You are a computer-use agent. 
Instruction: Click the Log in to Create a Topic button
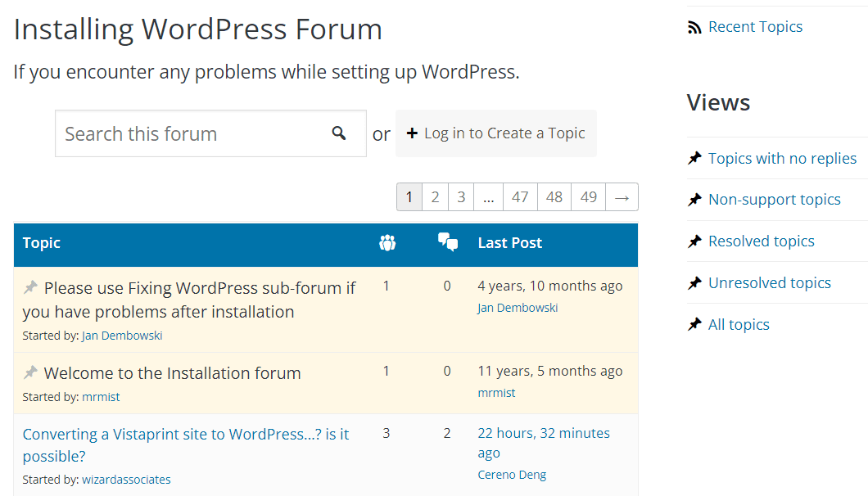(496, 133)
